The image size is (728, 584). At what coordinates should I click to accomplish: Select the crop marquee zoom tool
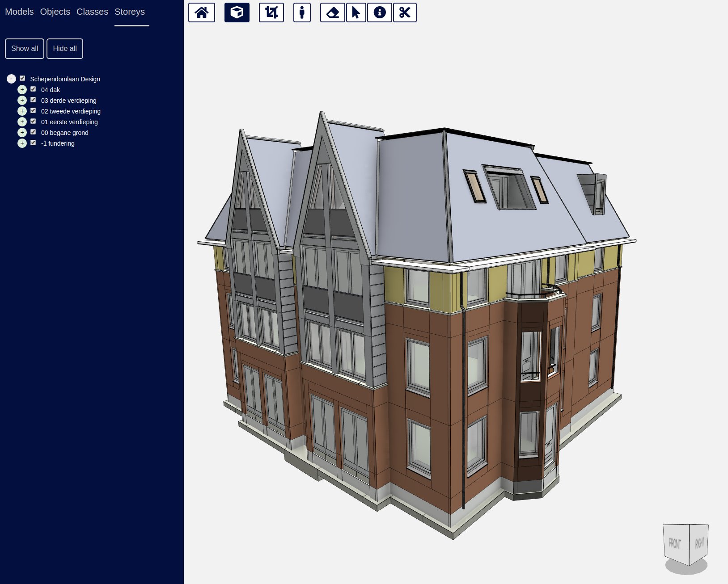click(x=271, y=13)
